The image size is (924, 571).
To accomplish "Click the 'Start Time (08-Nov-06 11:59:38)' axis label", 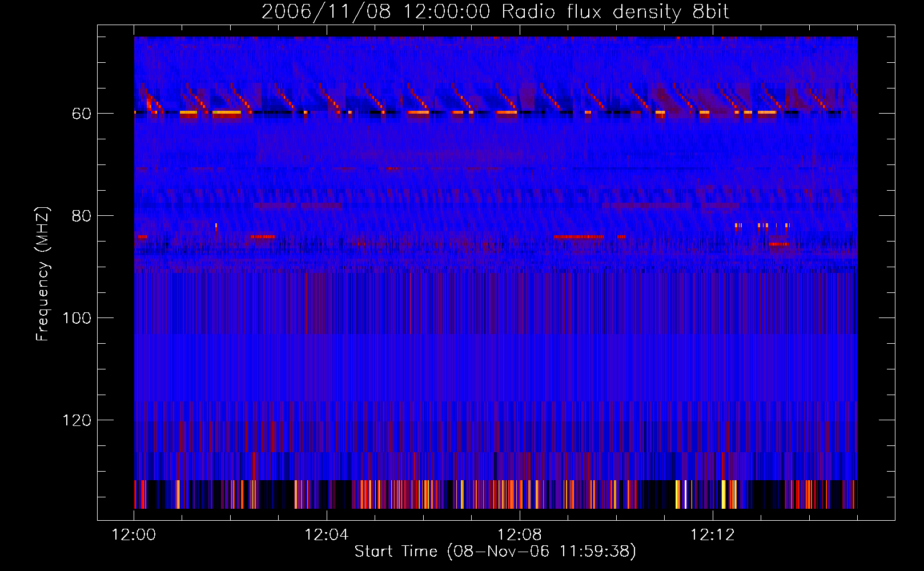I will 495,552.
